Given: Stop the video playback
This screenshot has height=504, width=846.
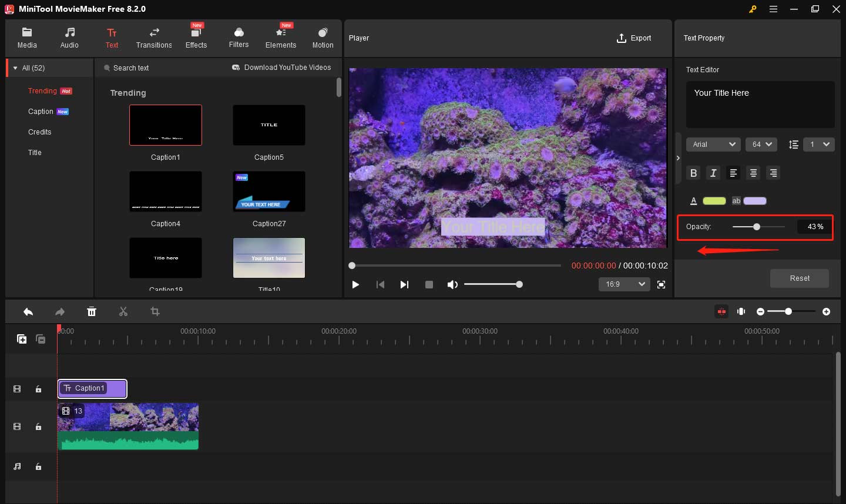Looking at the screenshot, I should pos(429,284).
